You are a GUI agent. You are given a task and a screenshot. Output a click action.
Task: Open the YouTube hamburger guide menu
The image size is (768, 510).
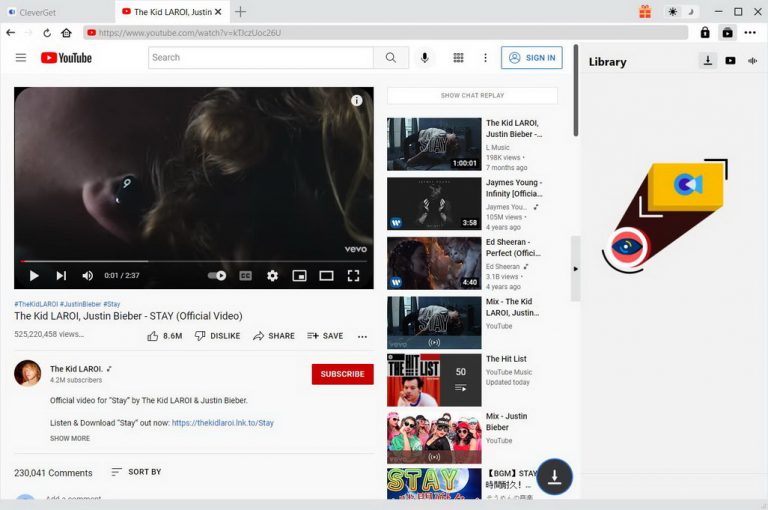point(21,58)
